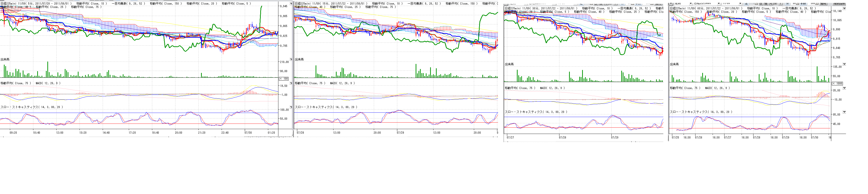
Task: Open 出来高 volume panel menu arrow in 60-minute chart
Action: pyautogui.click(x=844, y=64)
